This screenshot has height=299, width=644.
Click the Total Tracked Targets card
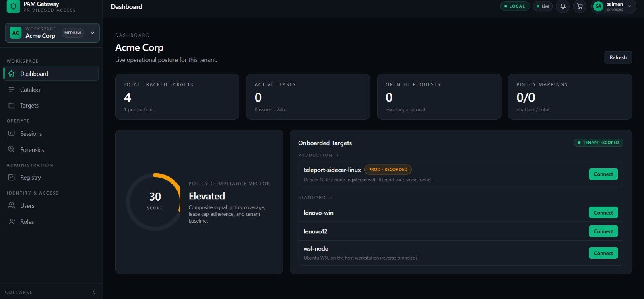177,96
